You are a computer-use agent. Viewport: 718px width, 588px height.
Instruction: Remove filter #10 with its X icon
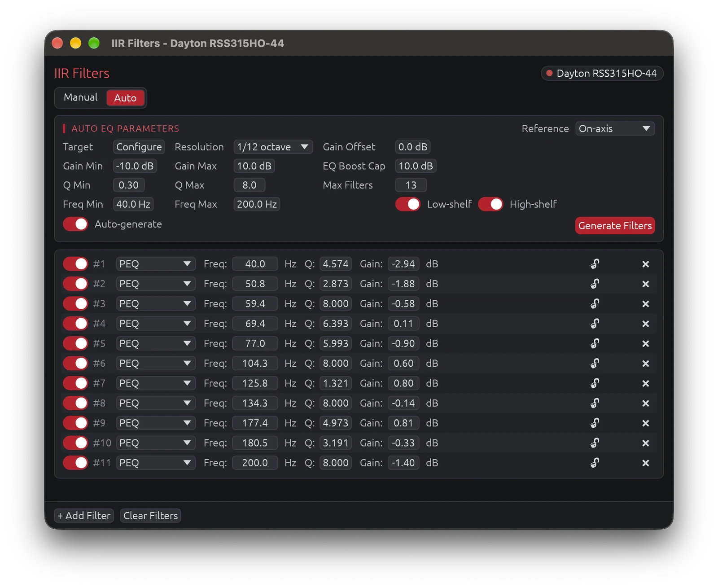coord(646,443)
